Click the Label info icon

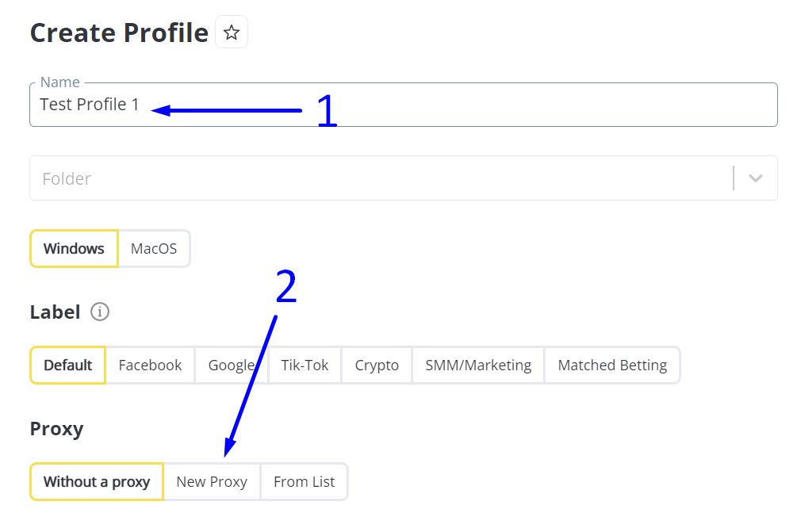pos(100,312)
